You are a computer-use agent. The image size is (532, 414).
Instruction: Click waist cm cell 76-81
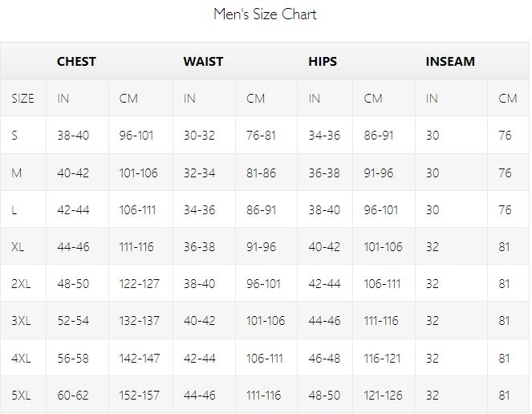point(261,136)
